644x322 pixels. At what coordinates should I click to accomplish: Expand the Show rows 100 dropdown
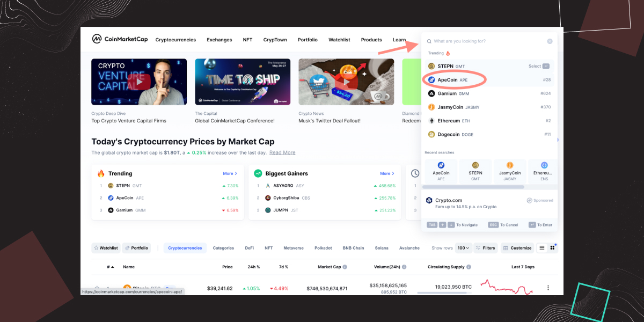point(463,248)
